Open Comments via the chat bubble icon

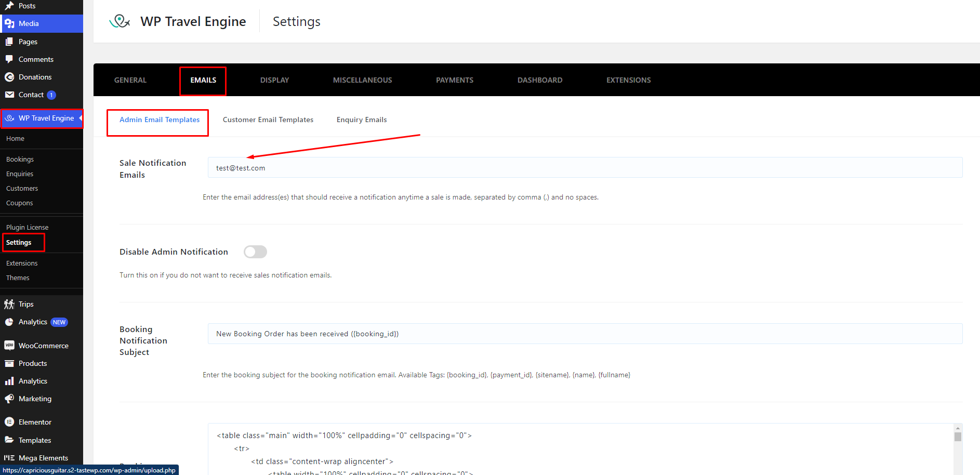(10, 59)
